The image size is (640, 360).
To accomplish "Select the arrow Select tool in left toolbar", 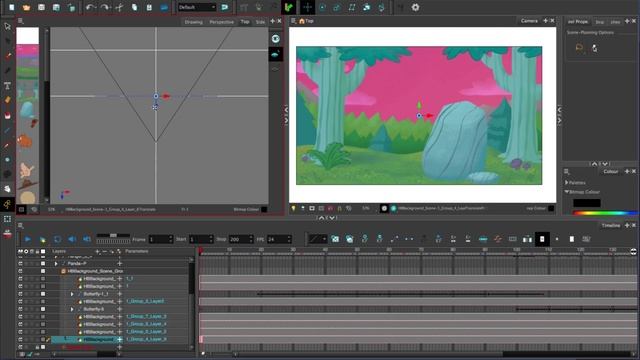I will [x=7, y=27].
